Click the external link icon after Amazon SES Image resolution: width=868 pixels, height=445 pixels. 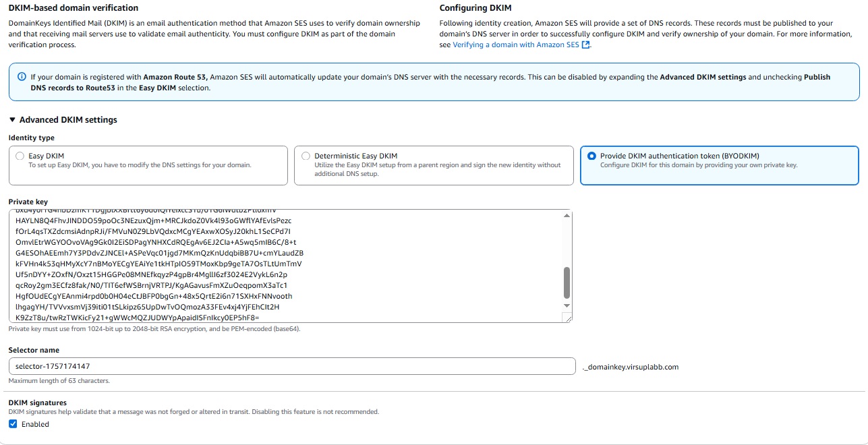(585, 45)
